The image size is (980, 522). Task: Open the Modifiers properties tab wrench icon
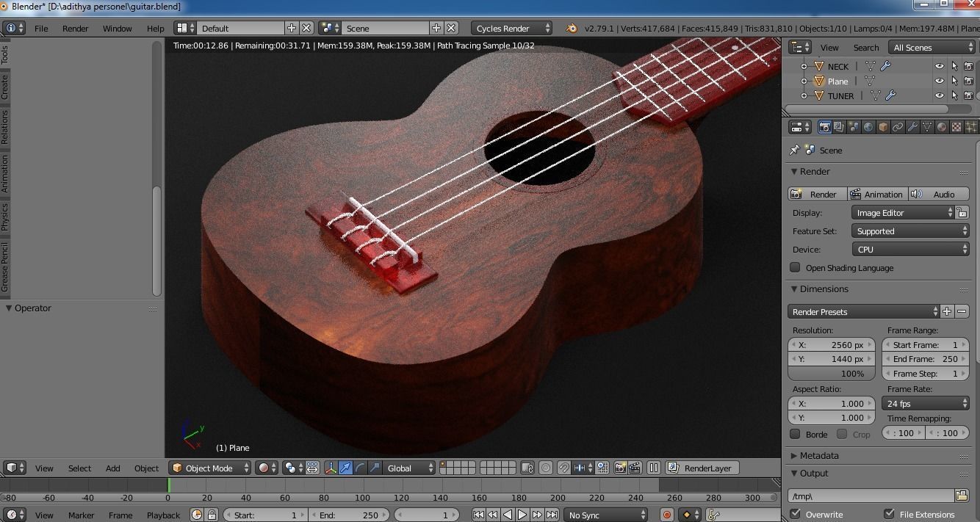[x=912, y=127]
